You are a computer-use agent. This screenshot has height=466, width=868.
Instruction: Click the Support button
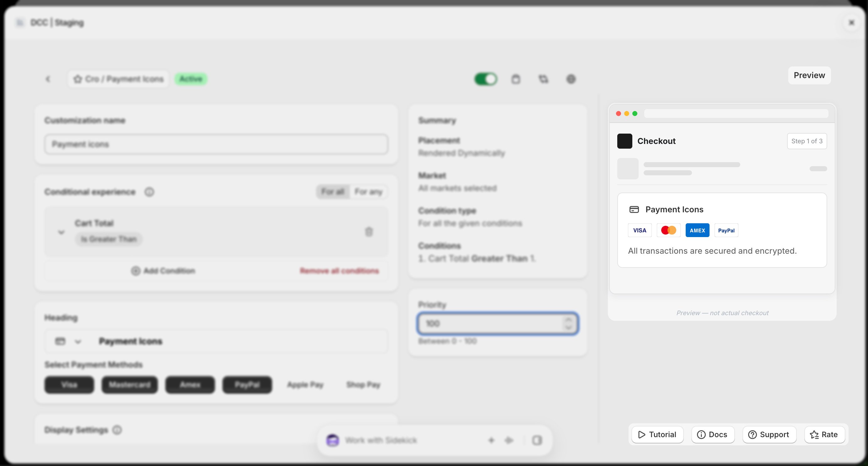coord(769,434)
